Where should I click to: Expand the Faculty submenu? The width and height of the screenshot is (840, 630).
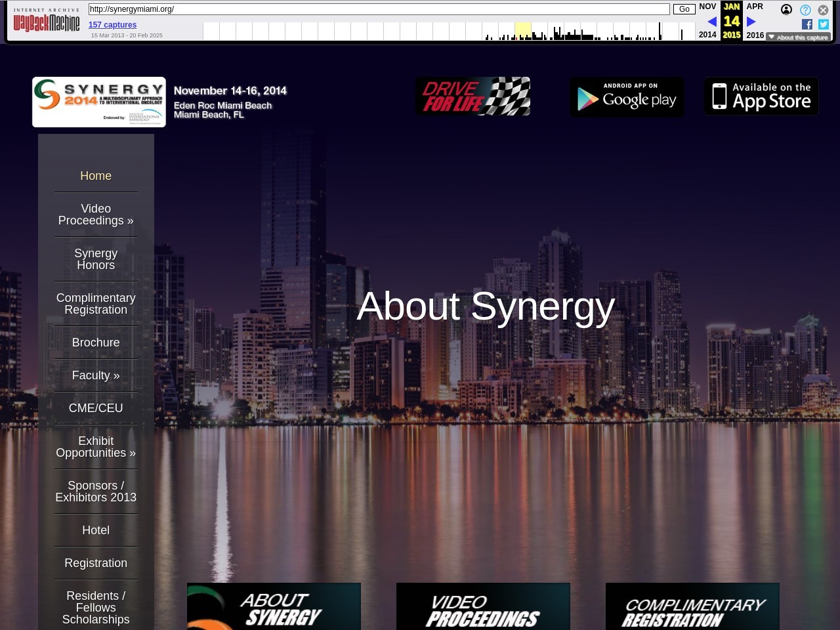96,375
